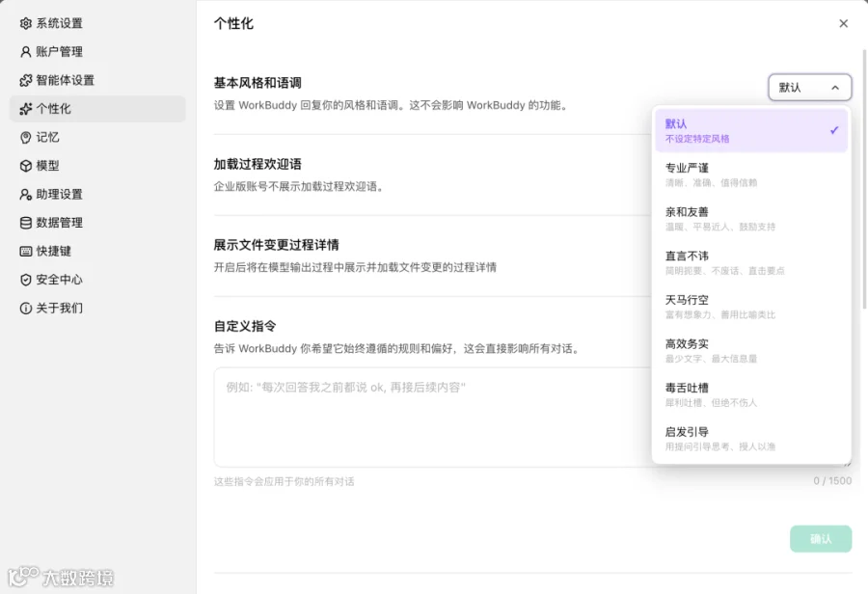Click the checkmark beside 默认
The width and height of the screenshot is (868, 594).
pyautogui.click(x=834, y=130)
